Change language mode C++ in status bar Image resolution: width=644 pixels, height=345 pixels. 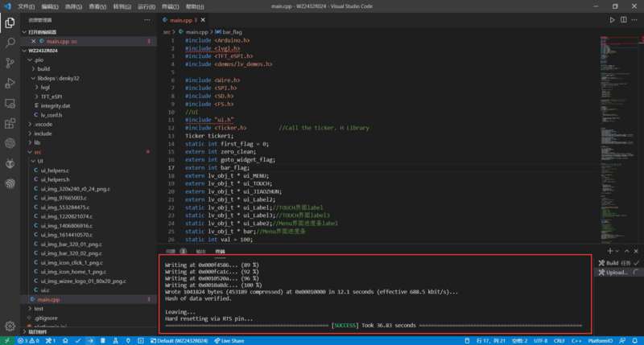pyautogui.click(x=576, y=340)
